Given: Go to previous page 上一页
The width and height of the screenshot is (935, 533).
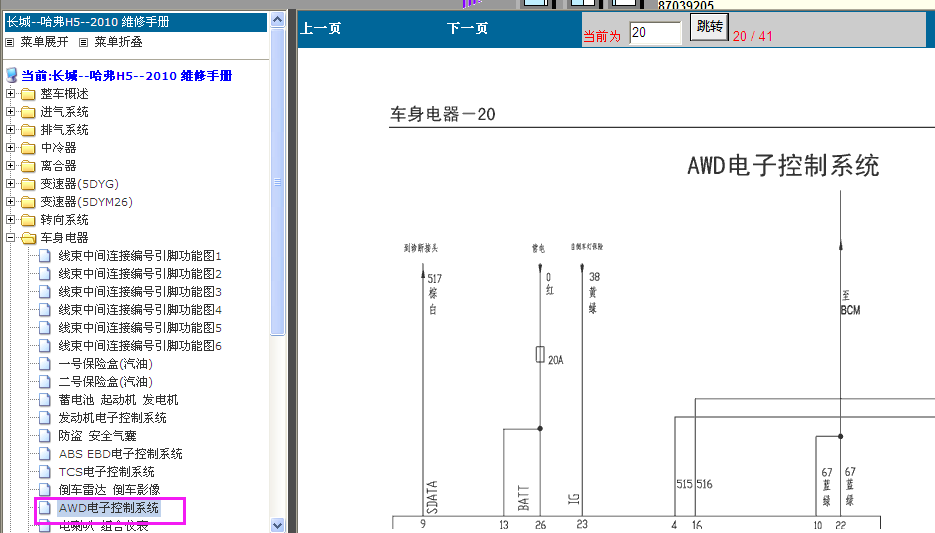Looking at the screenshot, I should [320, 28].
